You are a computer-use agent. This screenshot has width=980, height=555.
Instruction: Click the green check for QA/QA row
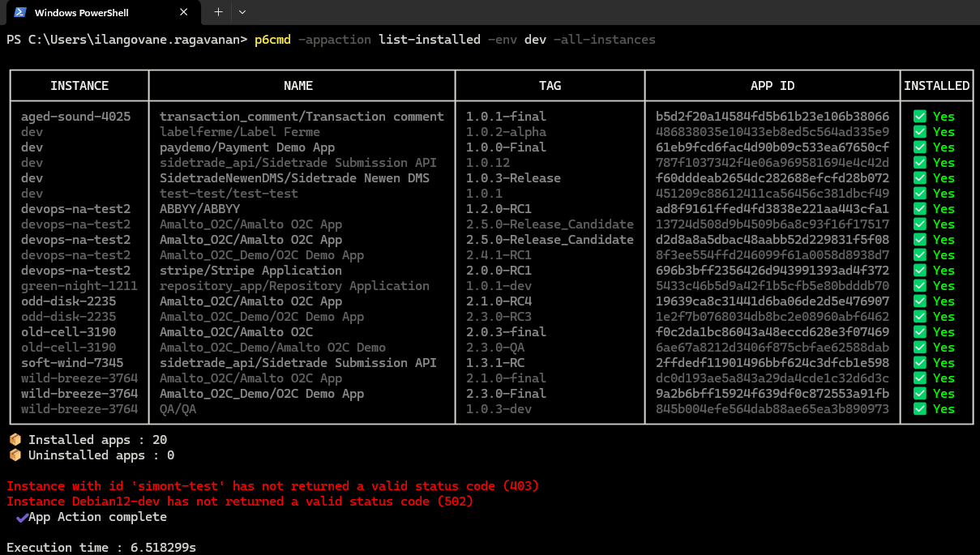920,409
